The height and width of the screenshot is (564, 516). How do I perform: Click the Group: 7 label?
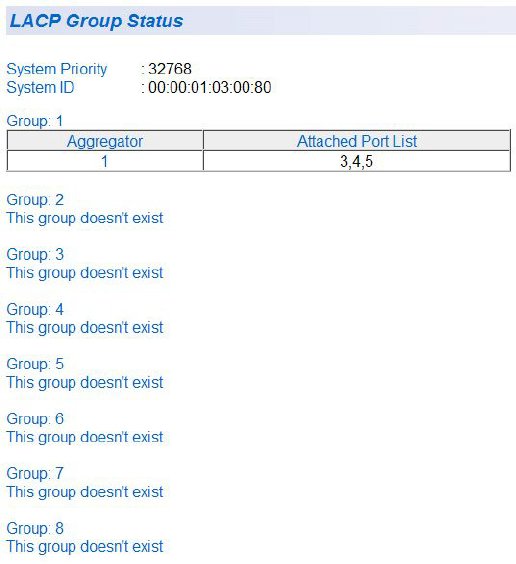pos(35,473)
